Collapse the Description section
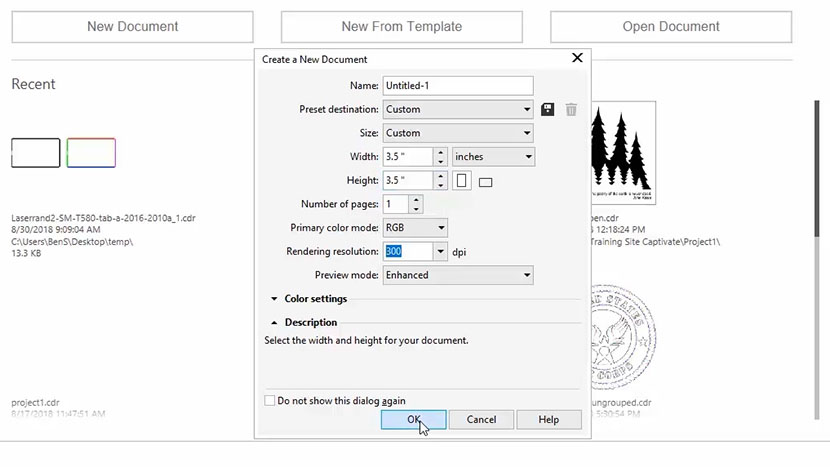 pyautogui.click(x=274, y=323)
